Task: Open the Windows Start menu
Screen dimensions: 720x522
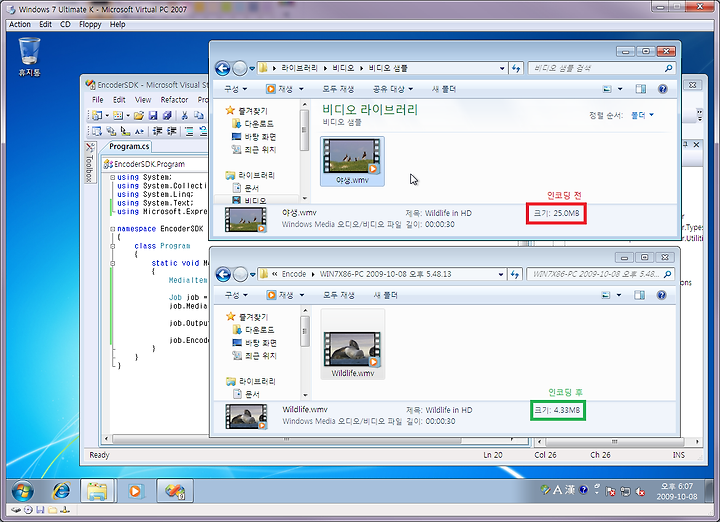Action: point(22,491)
